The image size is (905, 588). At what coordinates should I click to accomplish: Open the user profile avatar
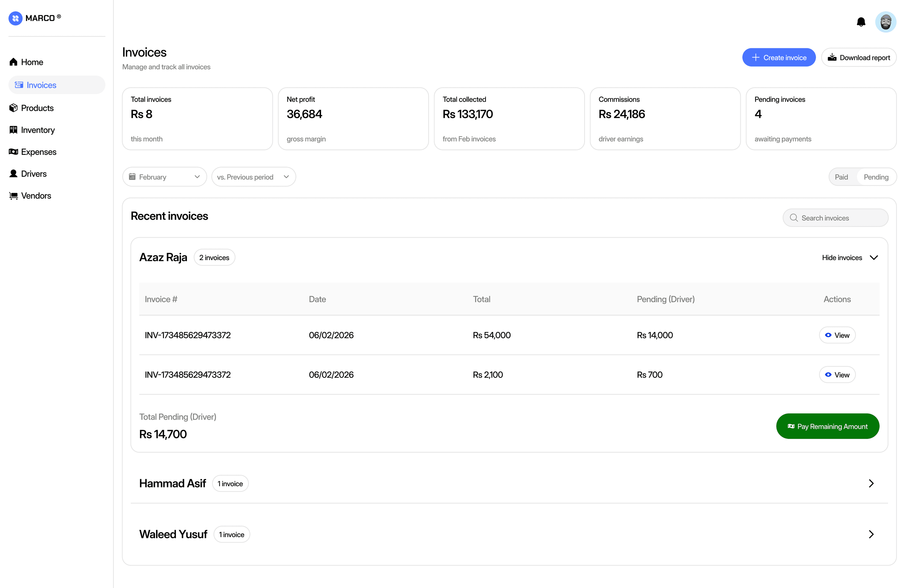(x=885, y=22)
